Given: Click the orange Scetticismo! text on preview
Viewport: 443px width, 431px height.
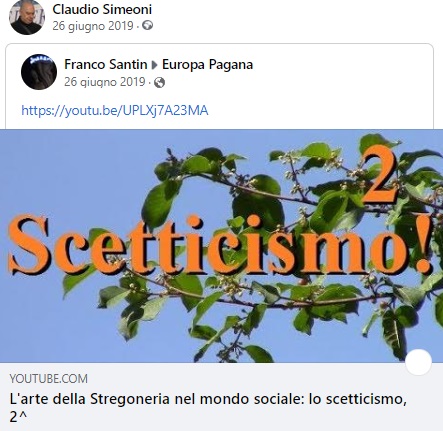Looking at the screenshot, I should coord(220,245).
